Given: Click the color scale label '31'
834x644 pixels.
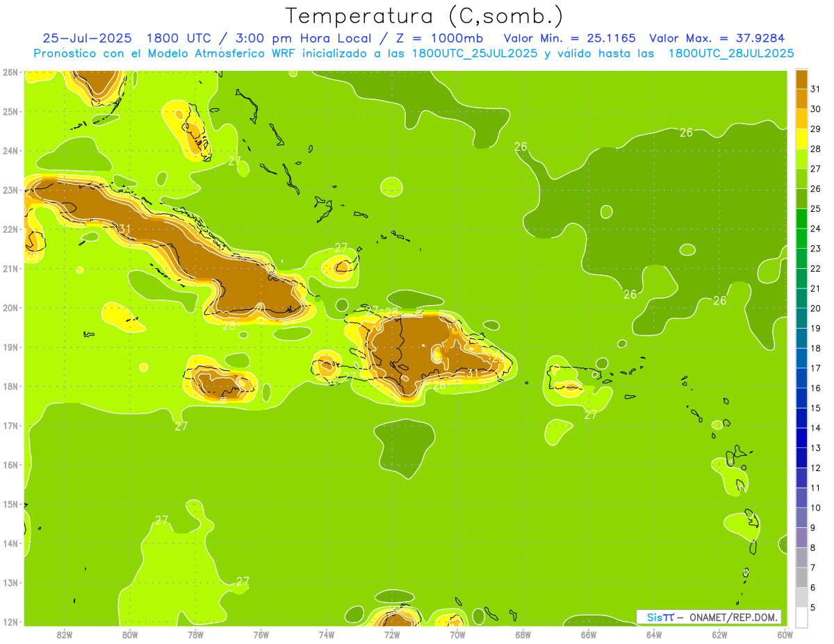Looking at the screenshot, I should coord(815,89).
